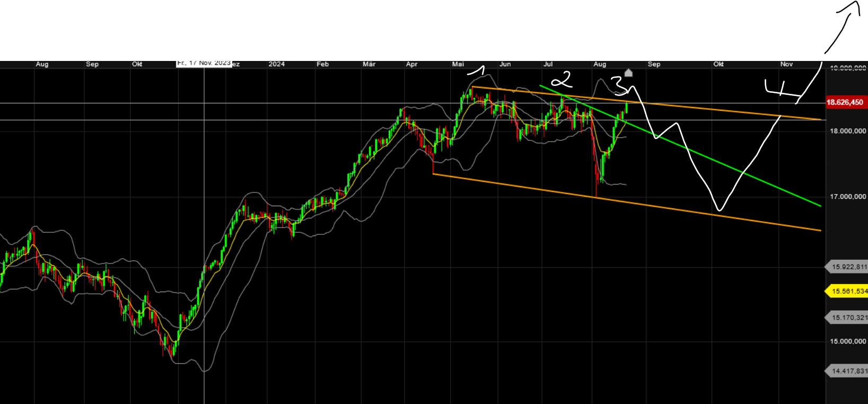The width and height of the screenshot is (868, 404).
Task: Select the upper orange channel line
Action: 646,103
